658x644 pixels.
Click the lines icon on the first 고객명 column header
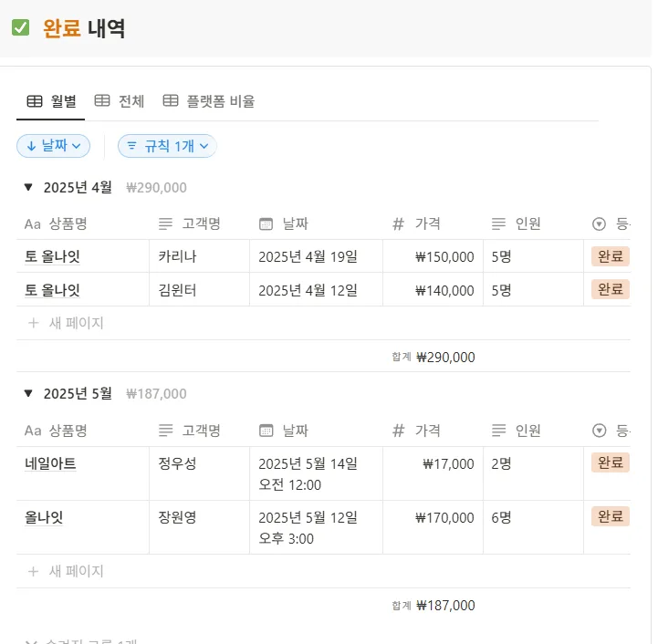[x=165, y=223]
